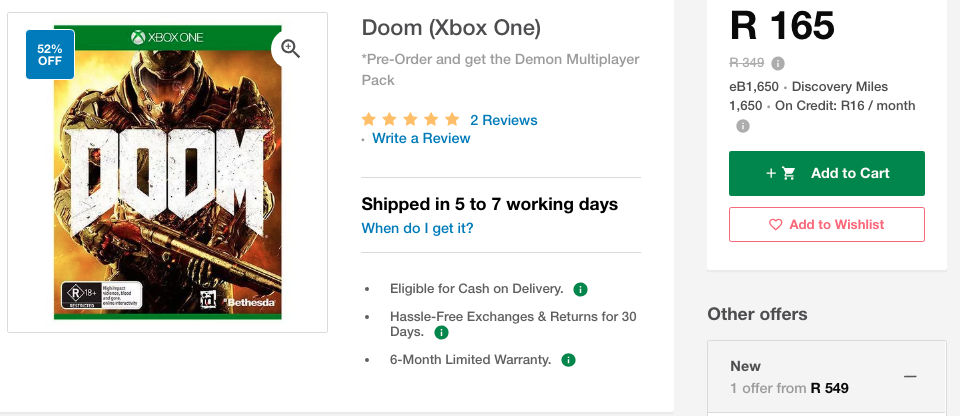Click the 52% OFF discount badge

point(50,54)
